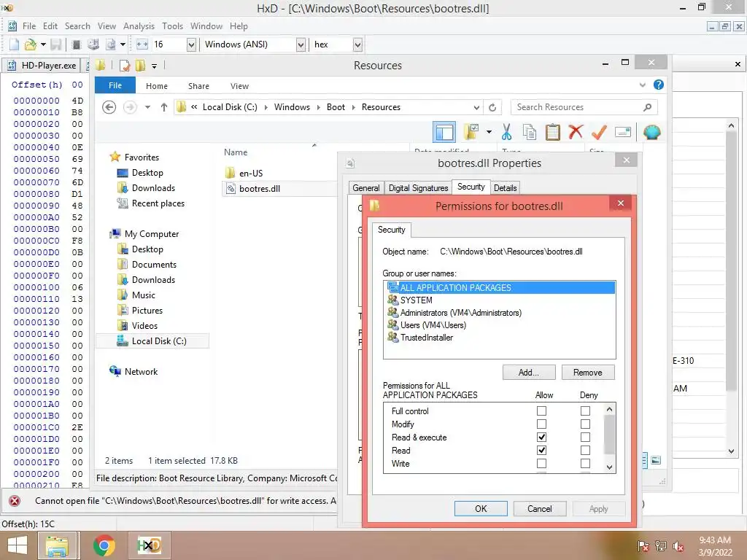
Task: Click the Classic Shell settings shell icon
Action: 651,132
